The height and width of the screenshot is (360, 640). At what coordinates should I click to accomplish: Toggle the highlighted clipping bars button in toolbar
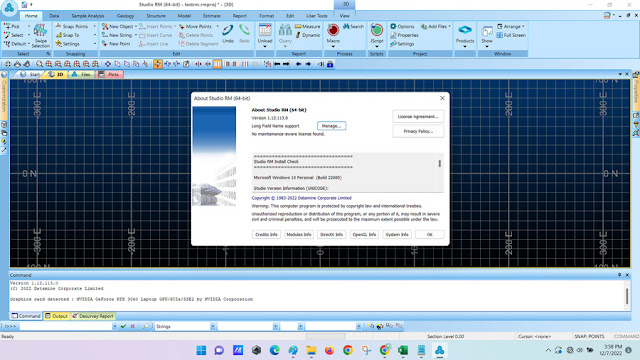click(x=217, y=64)
